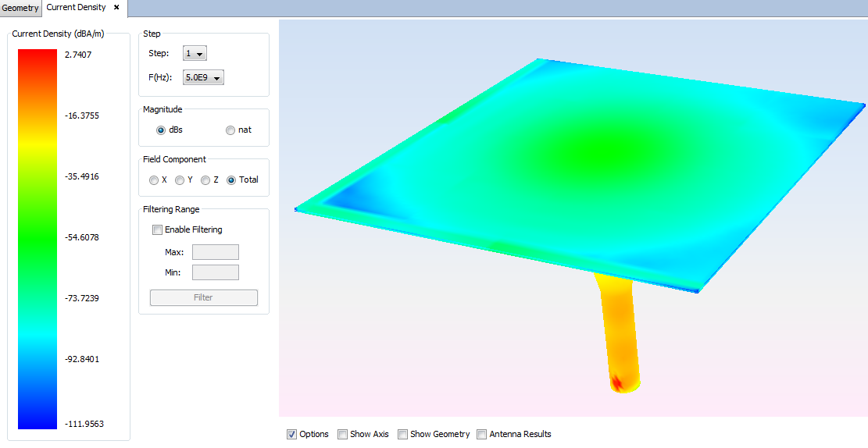Enable the Show Axis checkbox

coord(343,435)
